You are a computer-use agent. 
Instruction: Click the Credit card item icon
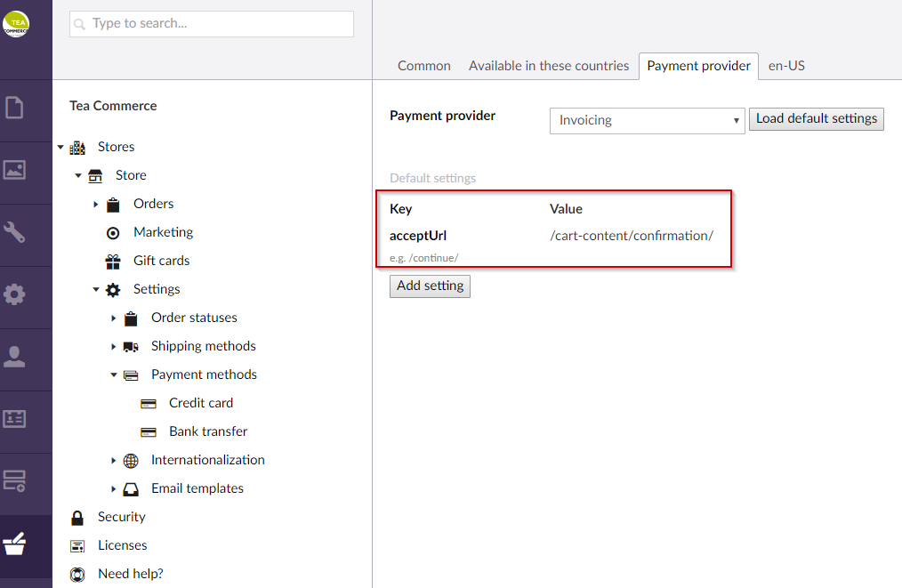click(x=149, y=403)
